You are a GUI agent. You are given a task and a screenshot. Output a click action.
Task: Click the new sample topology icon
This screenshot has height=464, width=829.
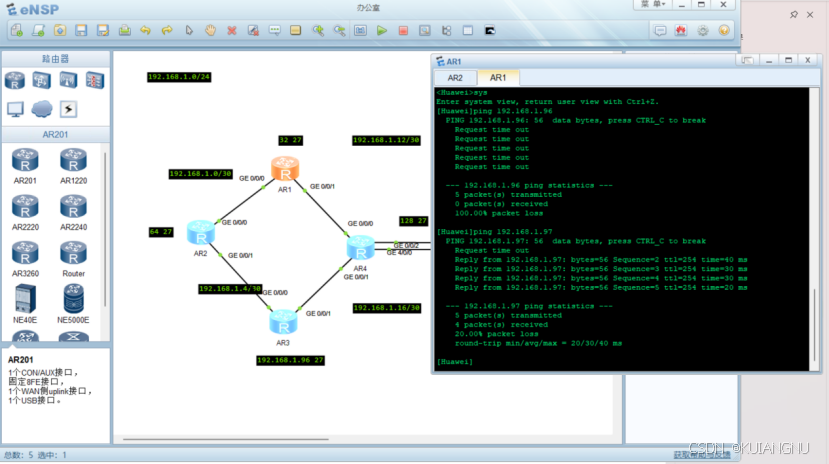(38, 31)
